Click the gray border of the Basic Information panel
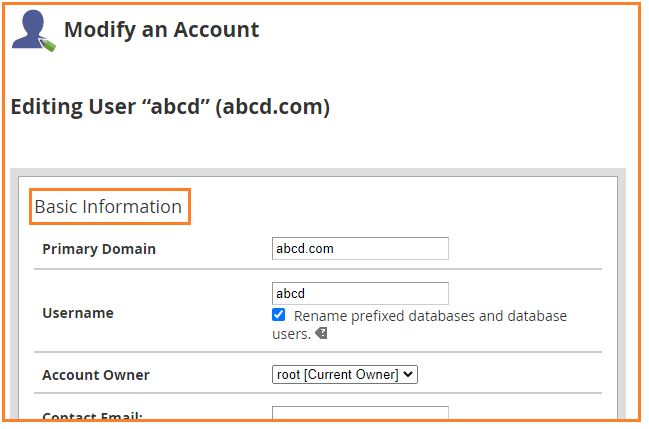The width and height of the screenshot is (649, 429). 318,172
